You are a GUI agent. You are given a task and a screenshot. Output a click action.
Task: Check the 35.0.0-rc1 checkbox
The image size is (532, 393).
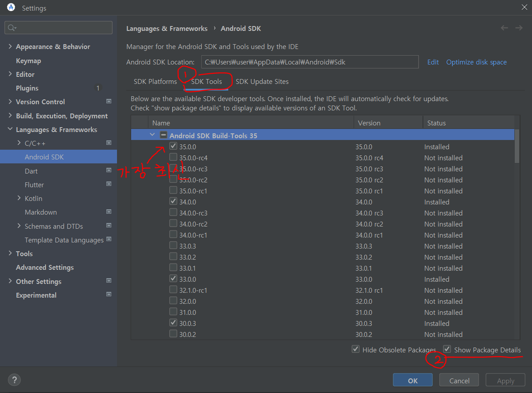click(x=173, y=190)
